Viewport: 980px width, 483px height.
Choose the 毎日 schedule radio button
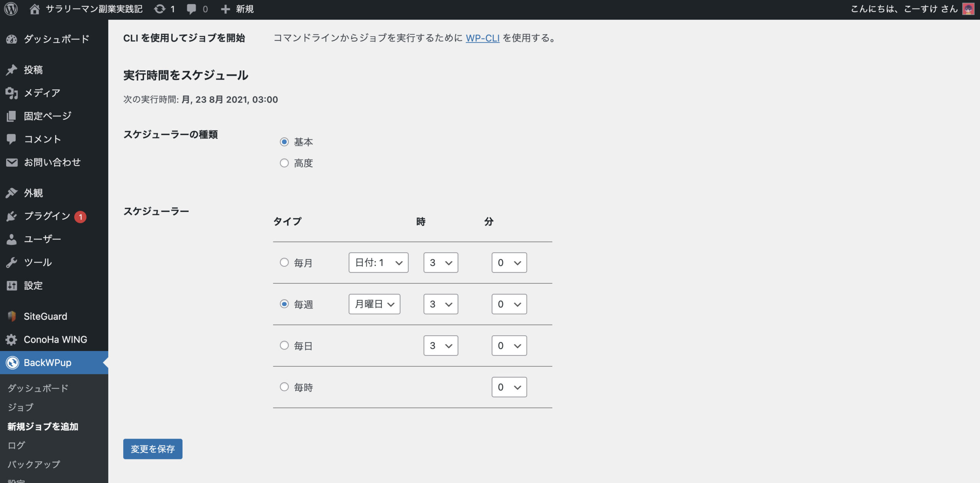(284, 345)
